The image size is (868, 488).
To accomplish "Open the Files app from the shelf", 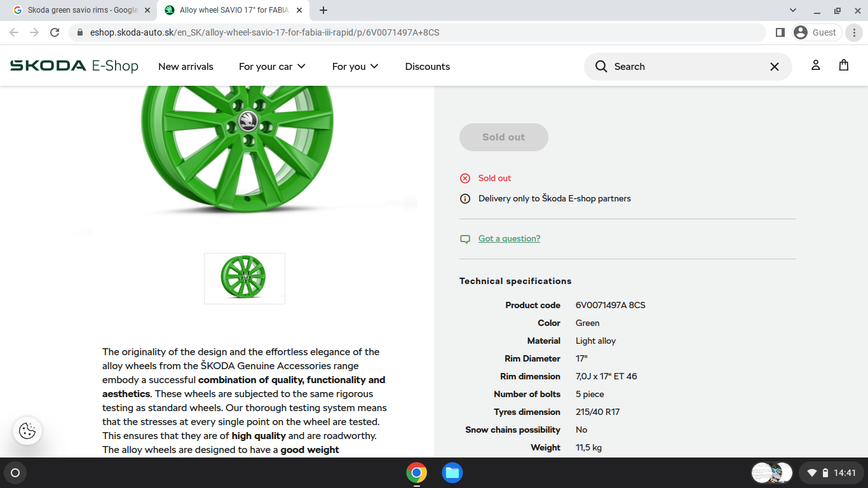I will [x=452, y=473].
